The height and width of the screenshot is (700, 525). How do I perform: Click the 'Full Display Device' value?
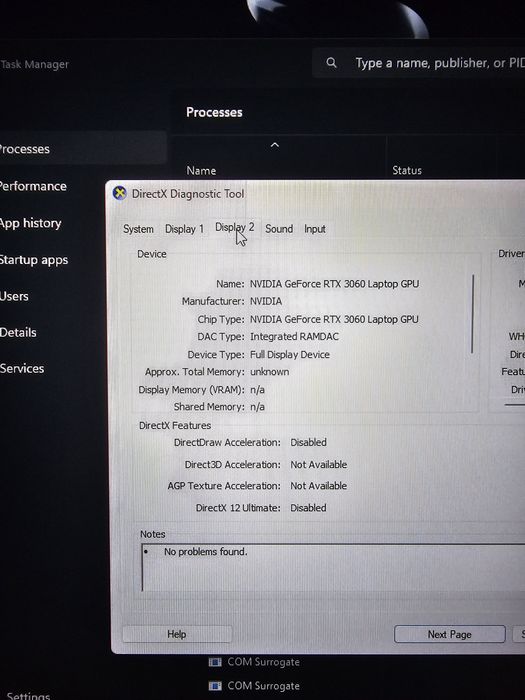290,354
